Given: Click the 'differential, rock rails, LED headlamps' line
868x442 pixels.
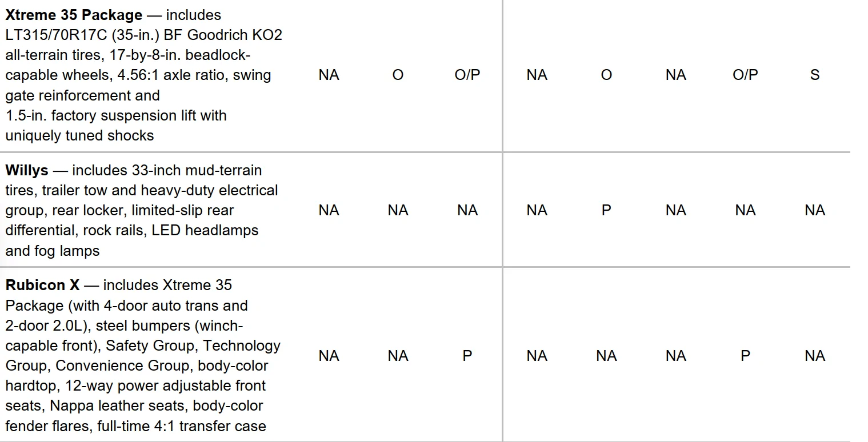Looking at the screenshot, I should click(x=132, y=230).
